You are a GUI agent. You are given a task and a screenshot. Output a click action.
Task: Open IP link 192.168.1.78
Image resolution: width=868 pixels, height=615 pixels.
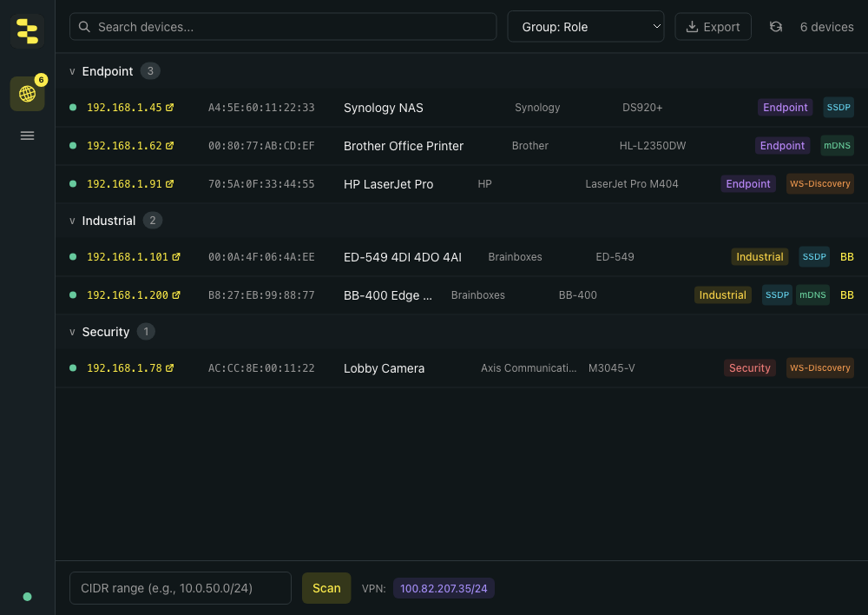(x=124, y=368)
